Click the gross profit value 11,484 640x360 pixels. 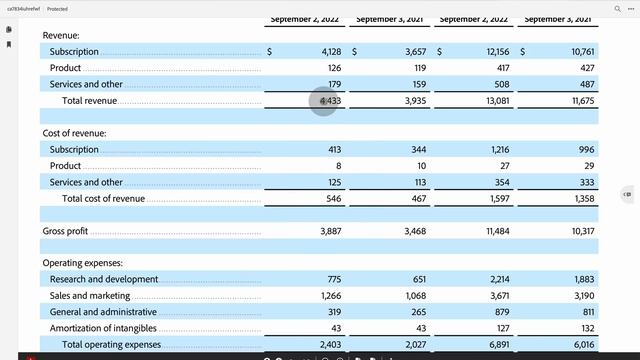[x=498, y=231]
